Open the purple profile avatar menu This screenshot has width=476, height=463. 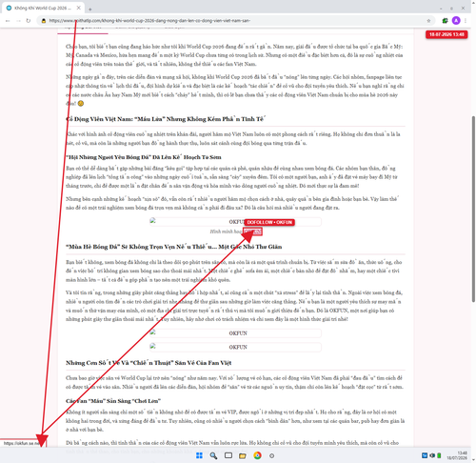[456, 21]
